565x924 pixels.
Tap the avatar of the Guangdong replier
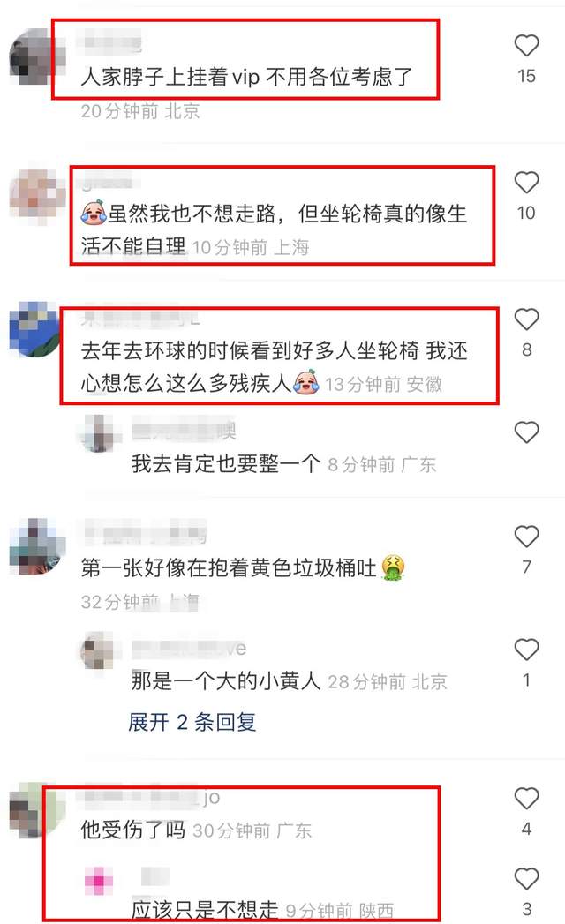(x=99, y=433)
